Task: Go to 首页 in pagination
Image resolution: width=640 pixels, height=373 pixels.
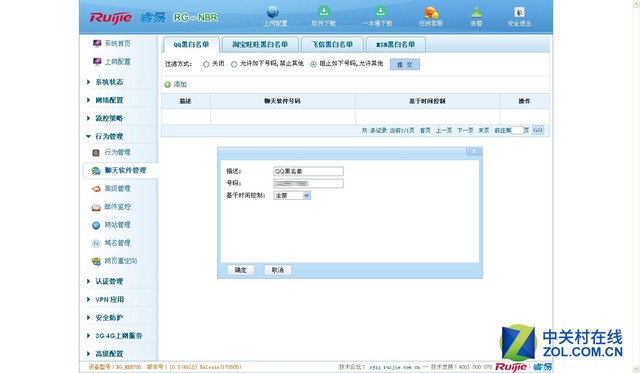Action: [425, 130]
